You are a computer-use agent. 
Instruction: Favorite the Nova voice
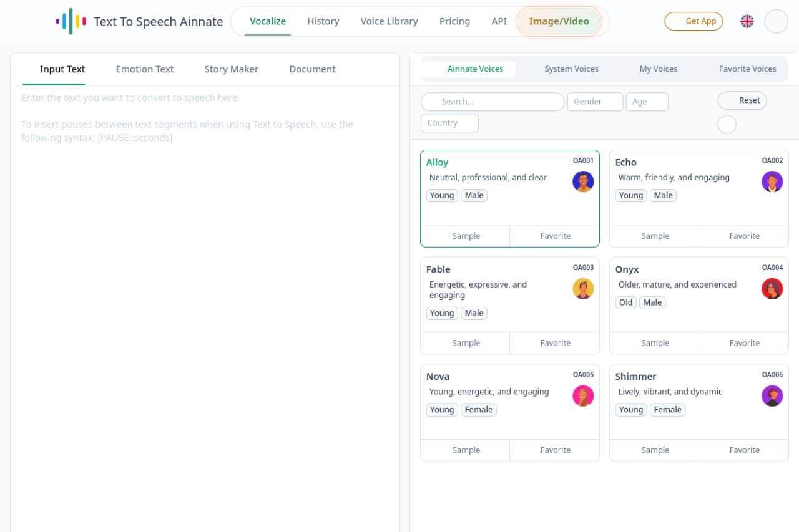click(x=555, y=450)
